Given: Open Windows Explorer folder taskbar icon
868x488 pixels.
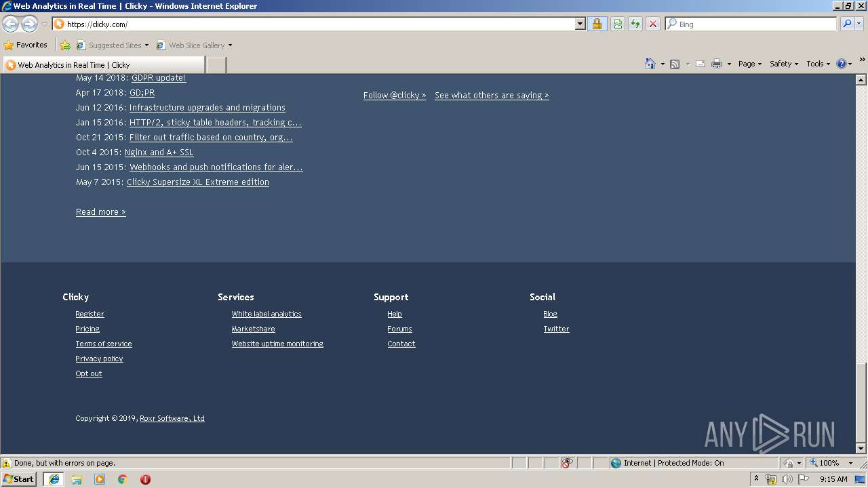Looking at the screenshot, I should (77, 479).
